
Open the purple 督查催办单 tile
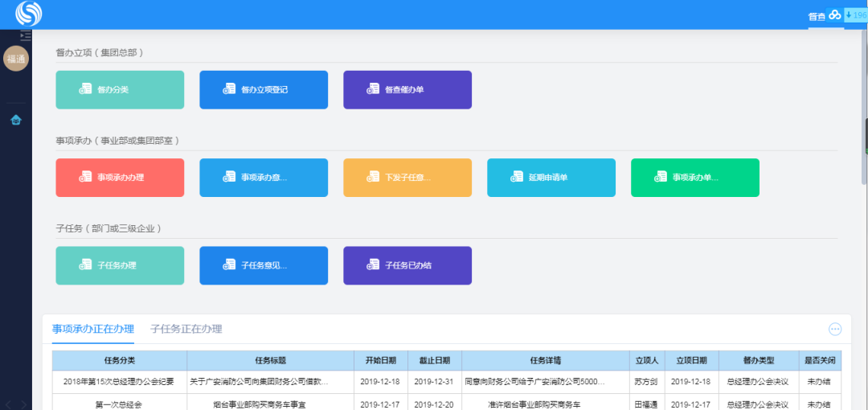[x=407, y=90]
